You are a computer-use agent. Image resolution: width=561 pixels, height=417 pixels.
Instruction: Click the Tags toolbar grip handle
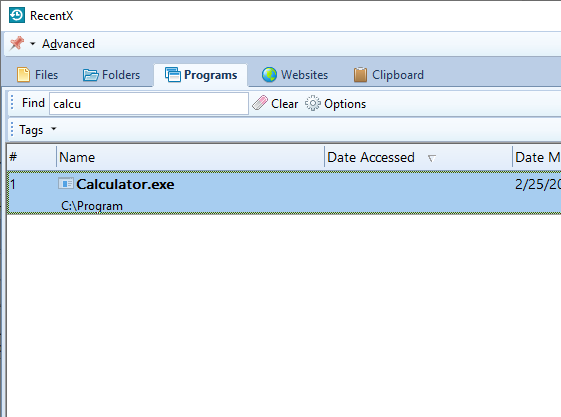click(12, 129)
